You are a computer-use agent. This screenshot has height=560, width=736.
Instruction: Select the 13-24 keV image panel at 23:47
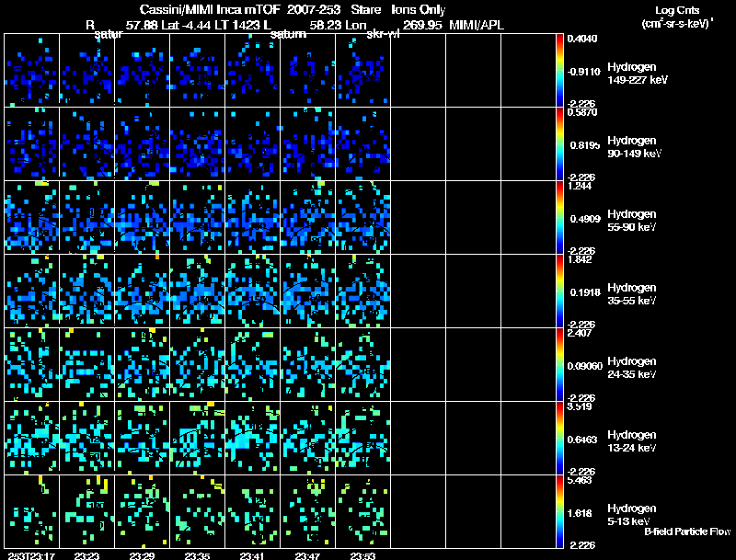308,439
